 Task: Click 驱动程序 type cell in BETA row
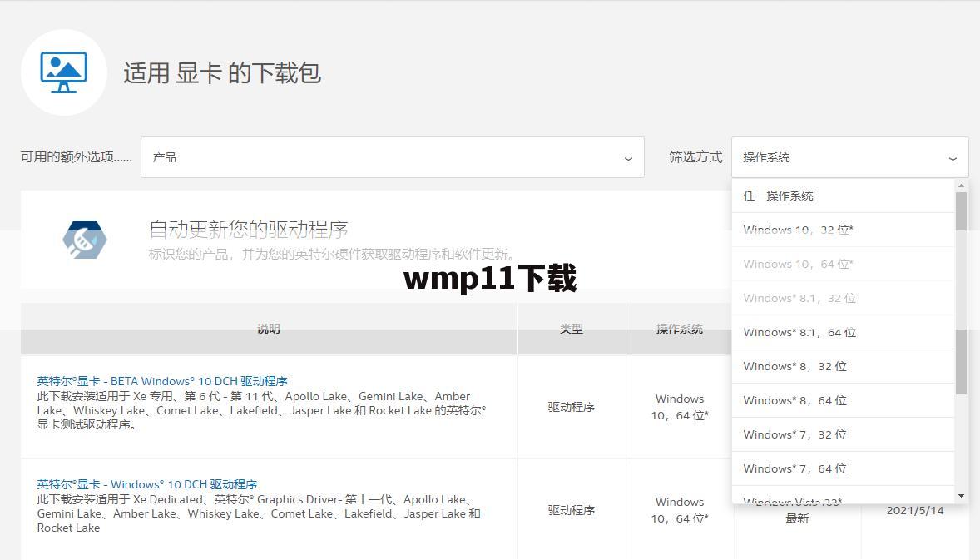(x=572, y=407)
